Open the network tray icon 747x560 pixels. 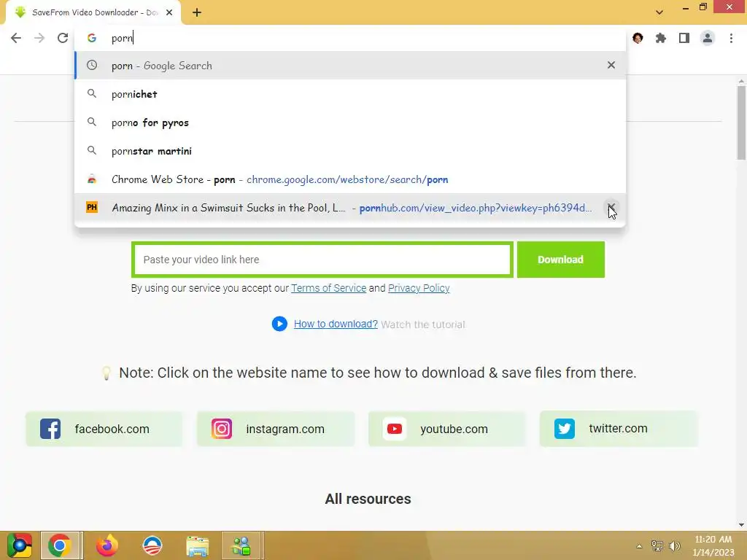[x=657, y=546]
